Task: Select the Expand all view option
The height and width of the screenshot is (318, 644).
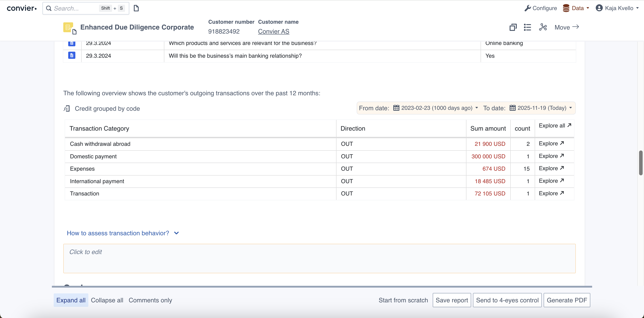Action: click(x=71, y=300)
